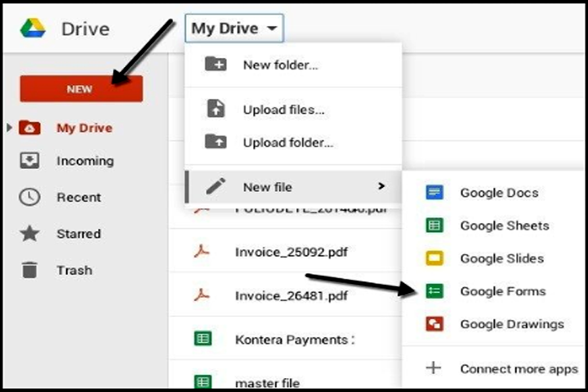Open Starred items in the sidebar
This screenshot has width=588, height=392.
coord(78,234)
